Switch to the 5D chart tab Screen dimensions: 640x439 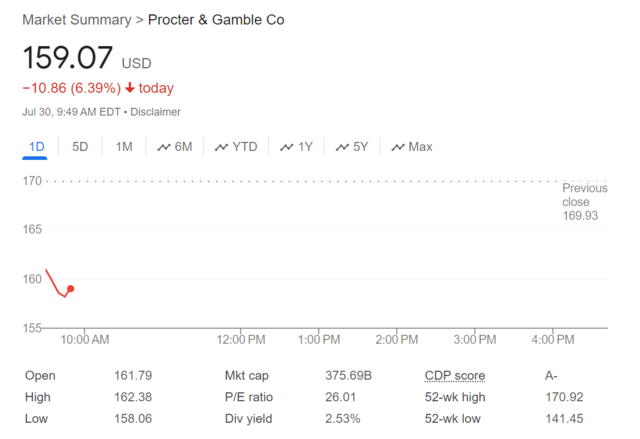coord(80,147)
